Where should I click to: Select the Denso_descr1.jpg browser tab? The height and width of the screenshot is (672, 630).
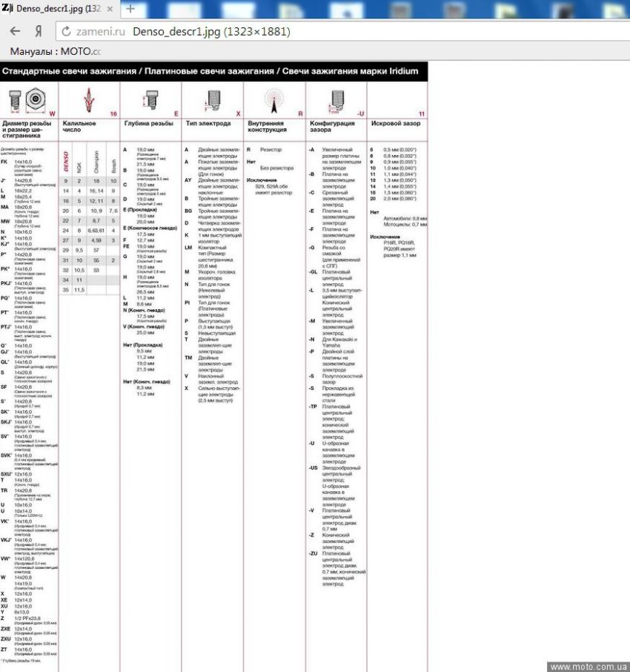click(59, 9)
